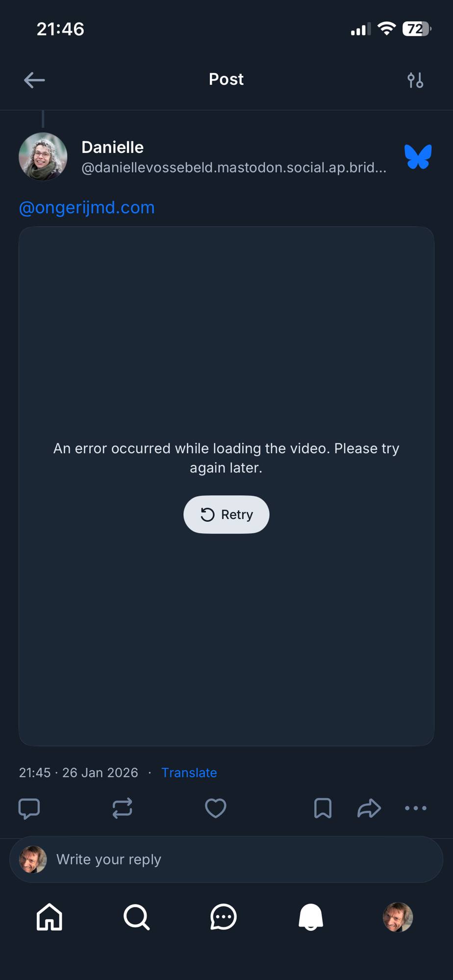Repost using the arrows icon
453x980 pixels.
pyautogui.click(x=122, y=808)
